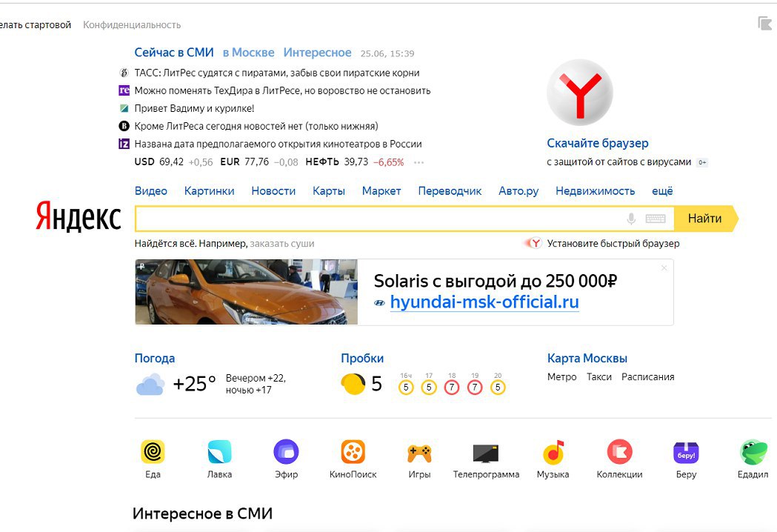Open the Еда service icon
Screen dimensions: 777x532
(x=153, y=452)
